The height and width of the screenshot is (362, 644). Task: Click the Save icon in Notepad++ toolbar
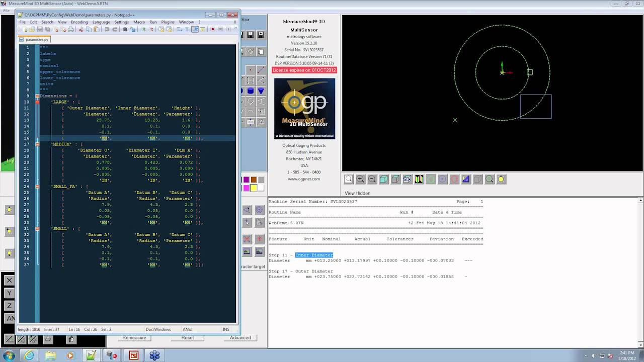(40, 29)
